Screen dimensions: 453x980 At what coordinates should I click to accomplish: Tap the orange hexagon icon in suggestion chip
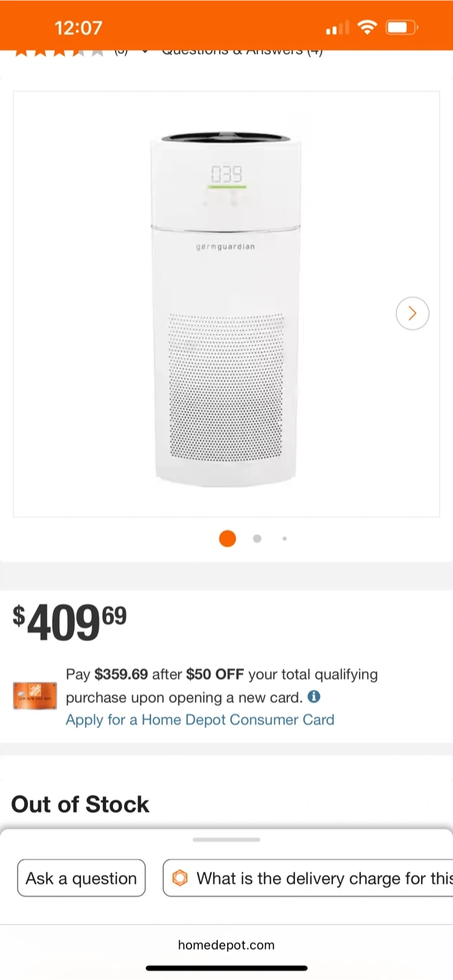[180, 879]
